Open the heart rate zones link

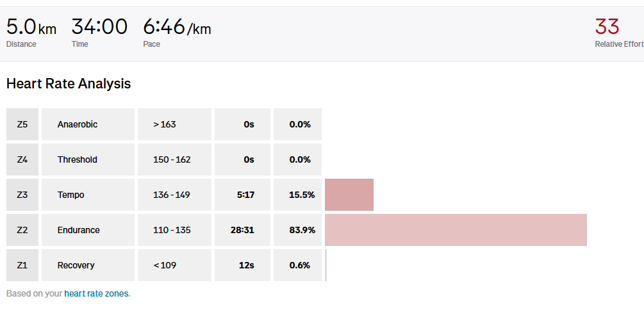(96, 294)
